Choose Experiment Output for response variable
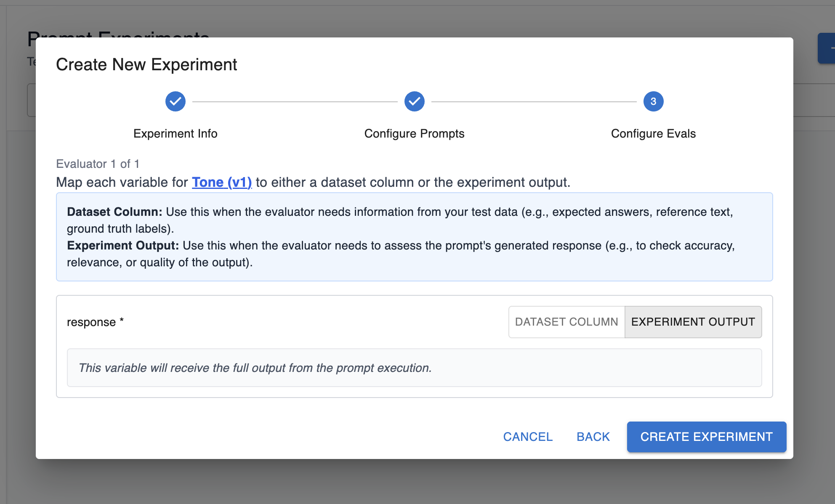 (693, 322)
